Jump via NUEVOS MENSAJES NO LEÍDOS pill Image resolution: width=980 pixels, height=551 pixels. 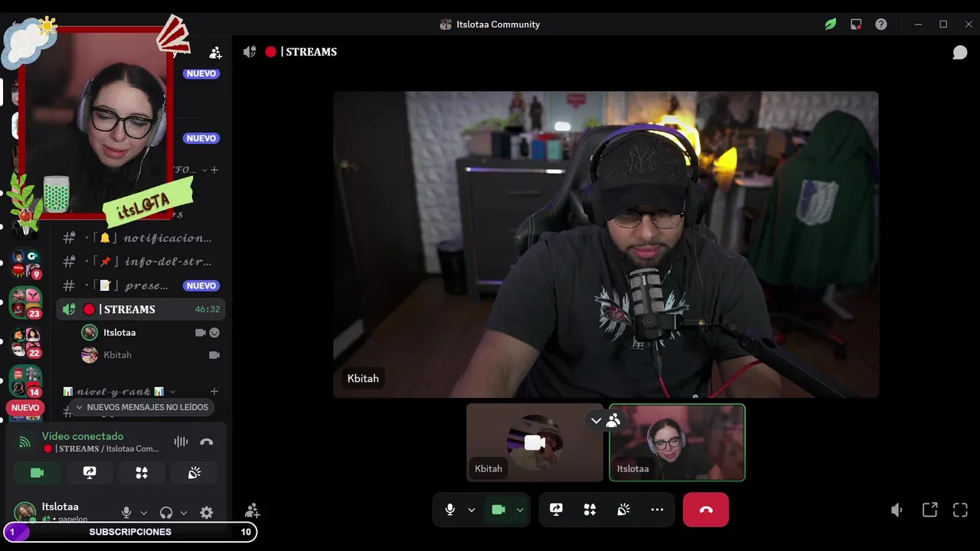click(142, 407)
